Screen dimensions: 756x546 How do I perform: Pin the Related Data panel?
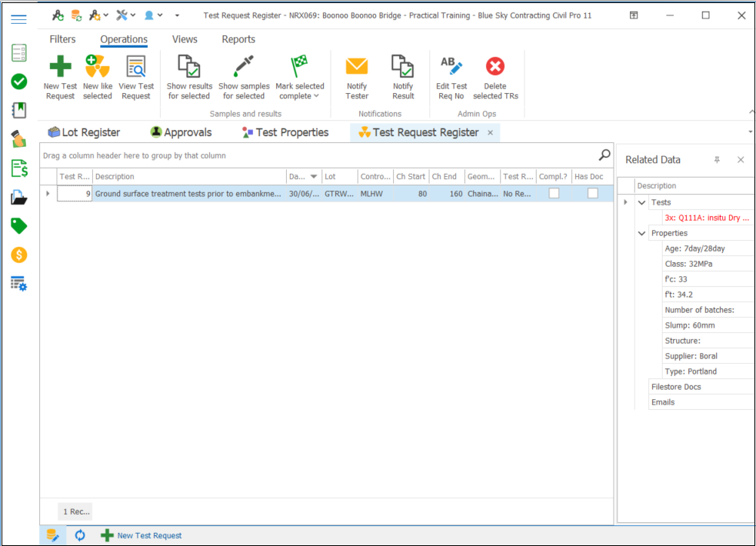click(x=717, y=160)
